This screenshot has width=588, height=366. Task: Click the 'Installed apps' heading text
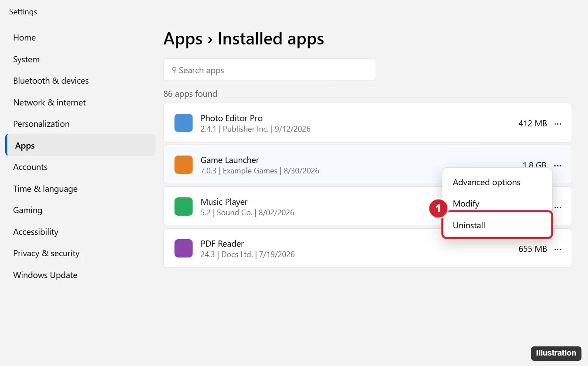(270, 39)
